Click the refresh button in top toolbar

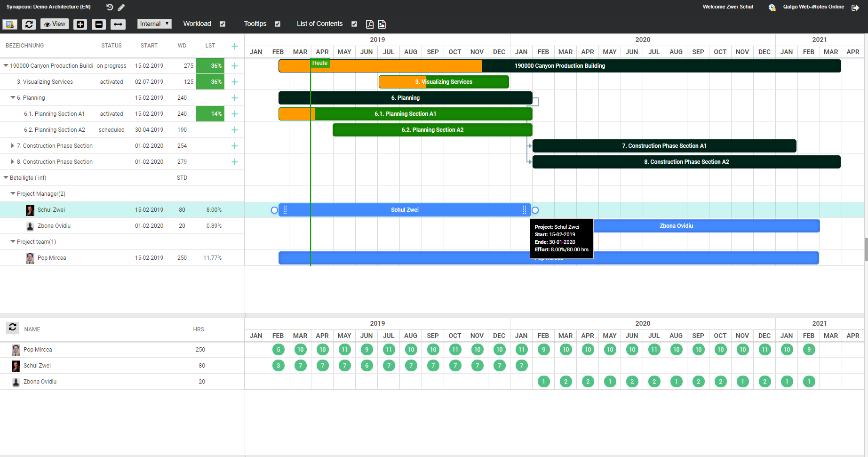[29, 24]
